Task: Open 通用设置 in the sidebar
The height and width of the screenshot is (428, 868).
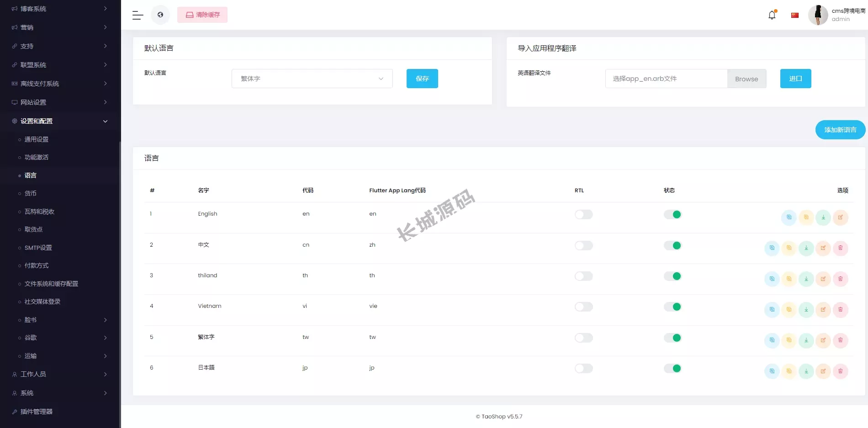Action: [x=37, y=139]
